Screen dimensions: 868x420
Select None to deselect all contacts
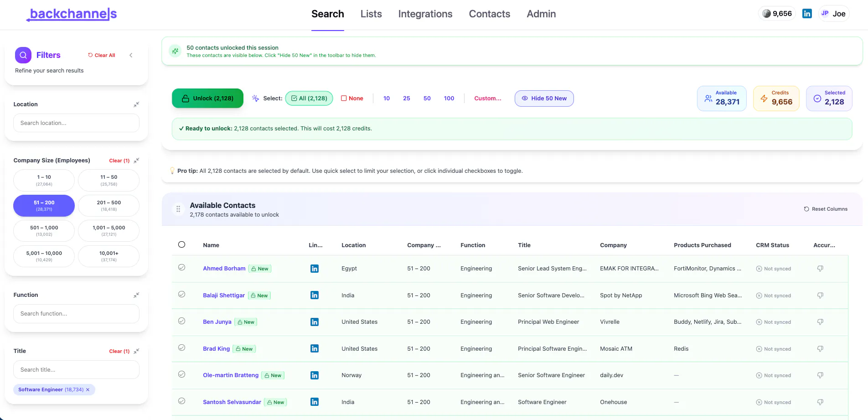coord(352,99)
